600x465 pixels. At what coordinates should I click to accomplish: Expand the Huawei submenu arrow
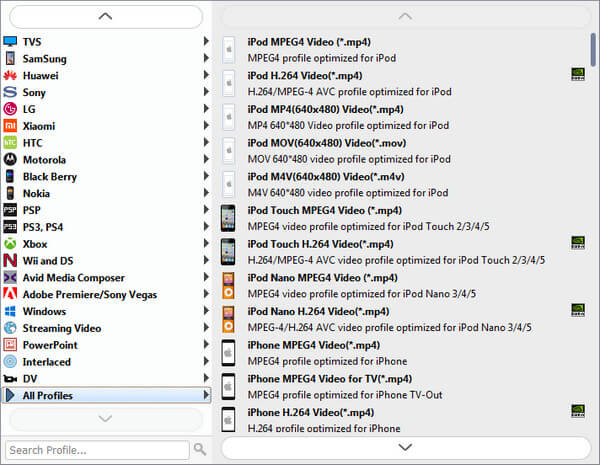coord(206,75)
